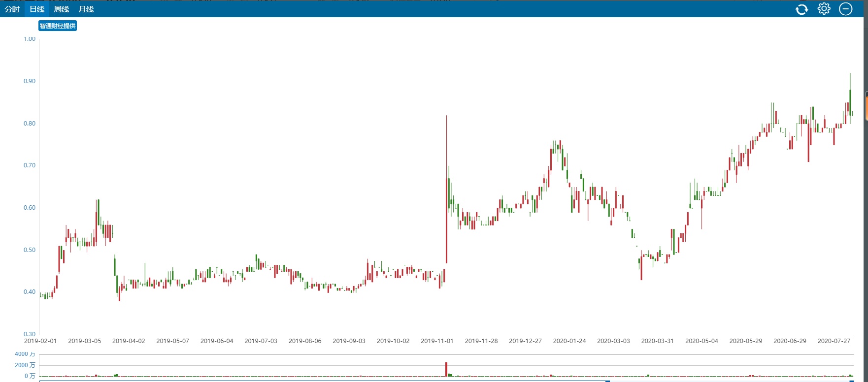Open the 周线 weekly chart tab
Viewport: 868px width, 382px height.
coord(62,9)
